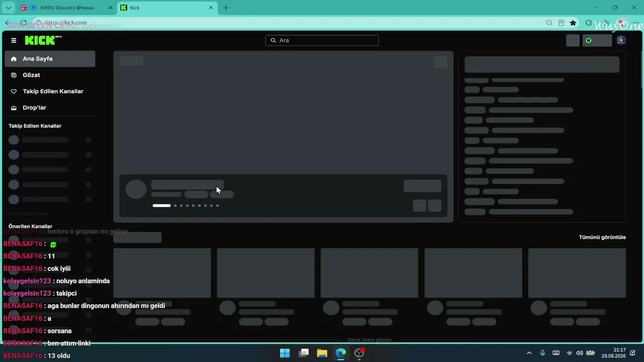The image size is (644, 362).
Task: Open the Wi-Fi network tray icon
Action: click(x=570, y=353)
